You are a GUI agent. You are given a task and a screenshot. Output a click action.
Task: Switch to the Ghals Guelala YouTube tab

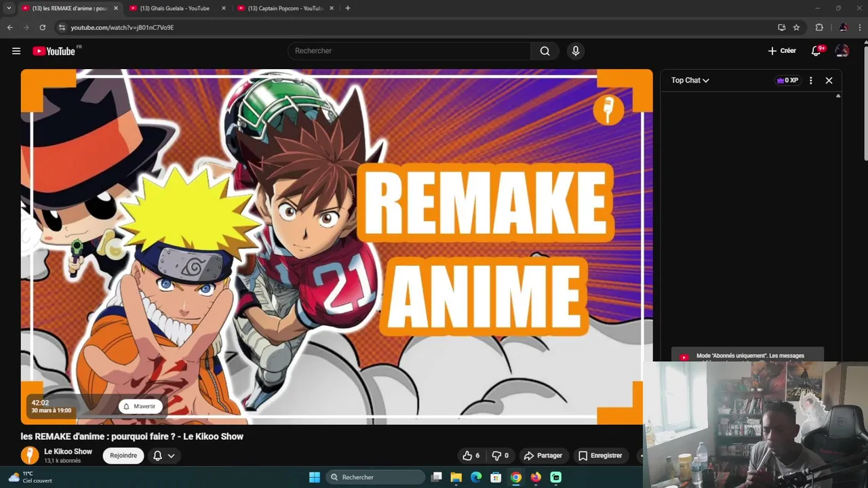(175, 8)
